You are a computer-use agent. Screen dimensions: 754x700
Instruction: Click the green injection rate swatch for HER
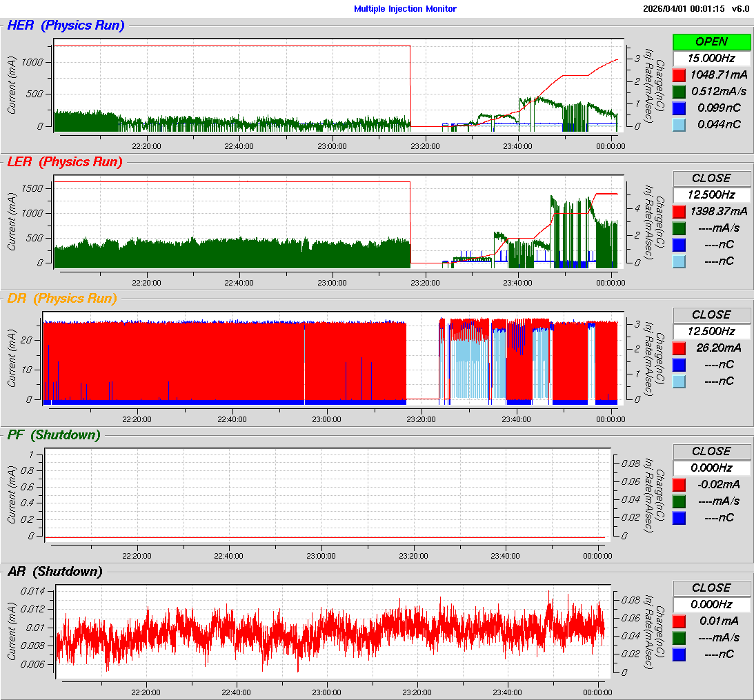(679, 91)
